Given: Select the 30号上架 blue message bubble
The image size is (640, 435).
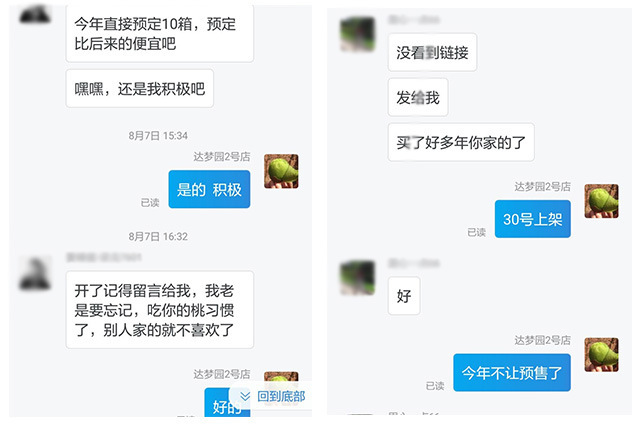Looking at the screenshot, I should [x=533, y=219].
